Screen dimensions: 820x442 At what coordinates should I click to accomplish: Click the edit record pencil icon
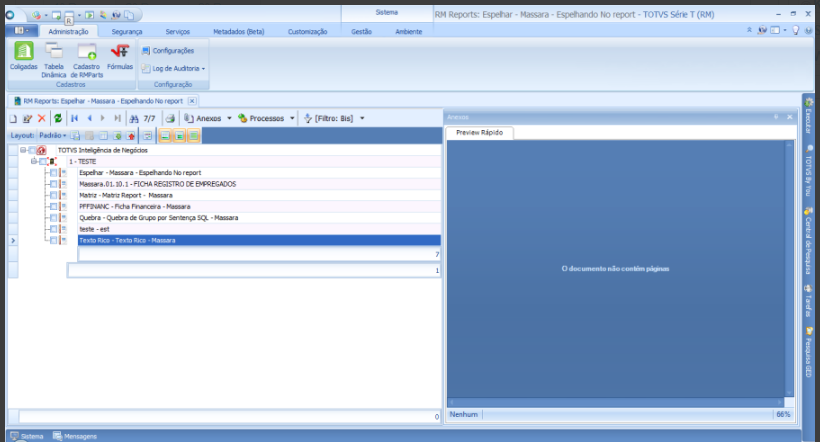click(27, 119)
